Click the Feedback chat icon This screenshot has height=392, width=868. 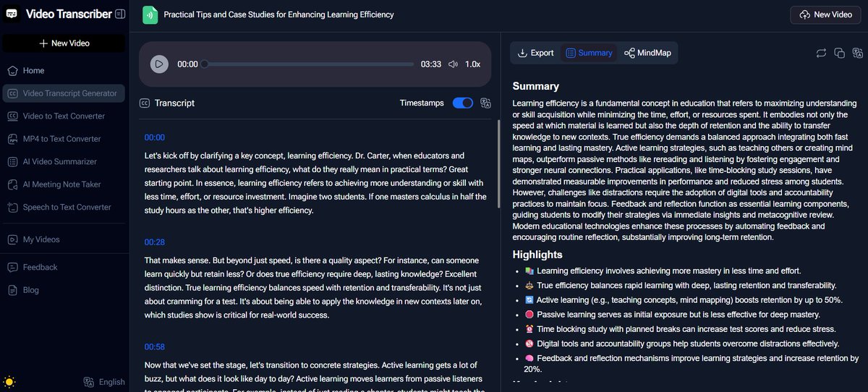pos(12,267)
